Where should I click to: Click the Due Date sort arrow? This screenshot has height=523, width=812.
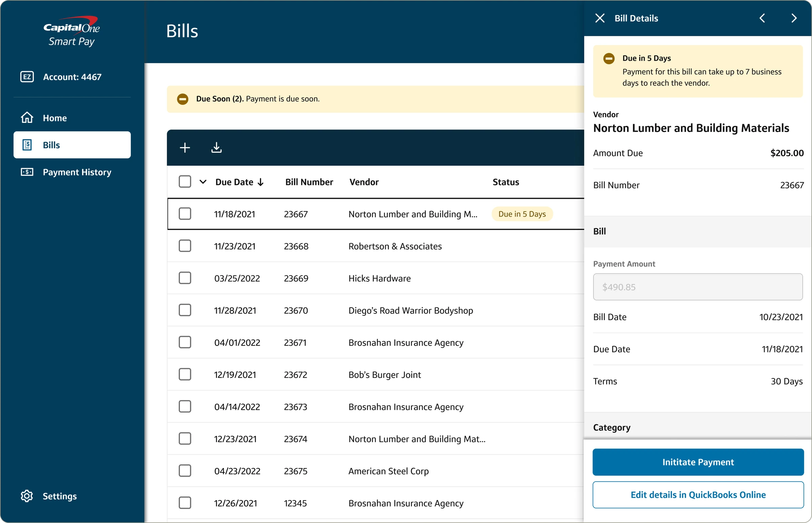tap(261, 182)
